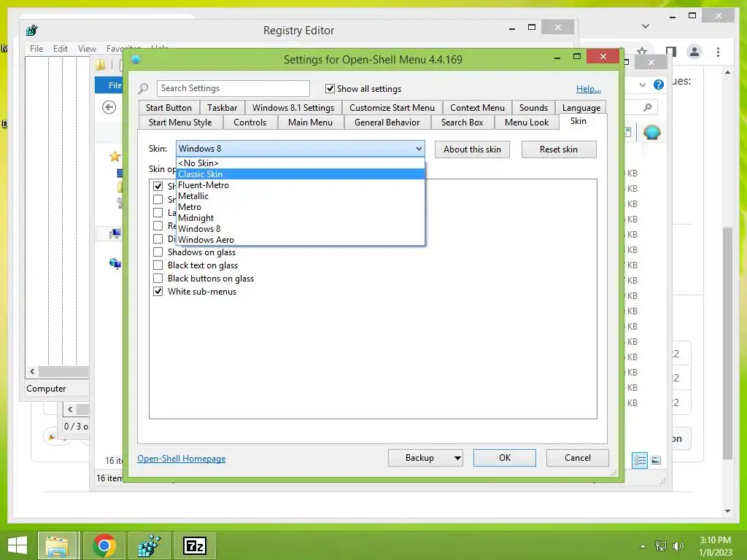Choose Fluent-Metro skin

[300, 185]
